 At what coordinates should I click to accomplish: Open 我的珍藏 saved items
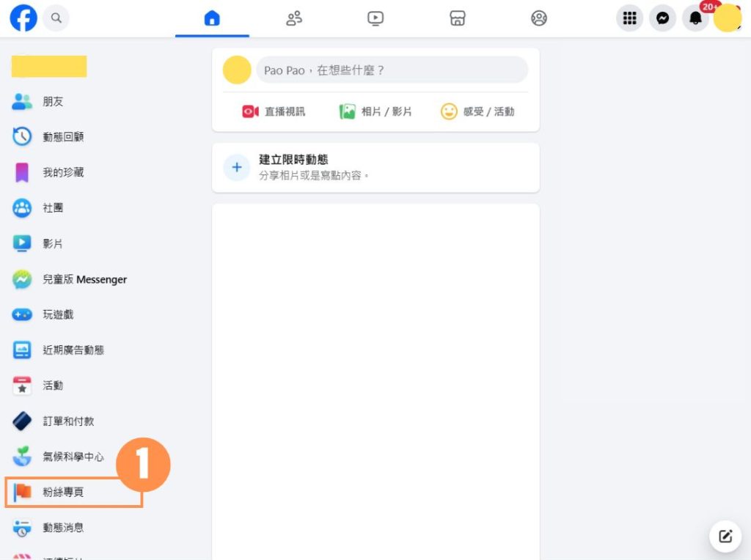click(62, 172)
